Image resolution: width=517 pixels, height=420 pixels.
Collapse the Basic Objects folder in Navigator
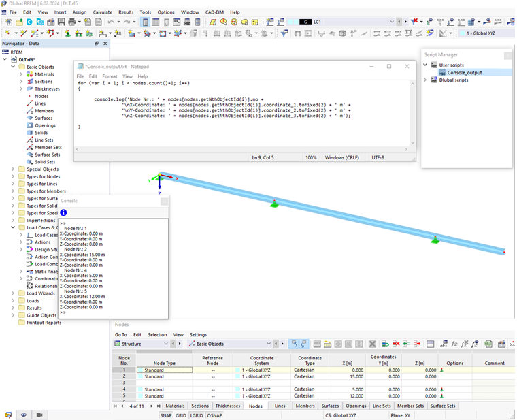click(13, 67)
